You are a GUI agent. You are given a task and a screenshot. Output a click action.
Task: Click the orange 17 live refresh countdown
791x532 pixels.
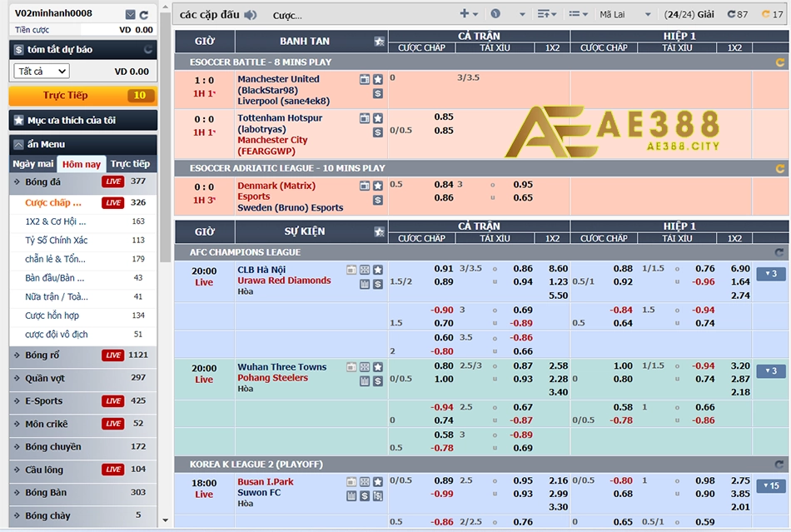point(773,14)
